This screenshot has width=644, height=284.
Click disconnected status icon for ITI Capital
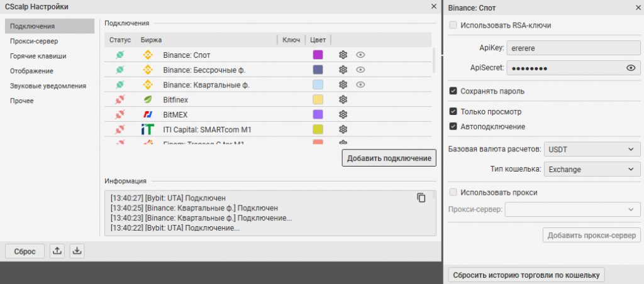click(x=120, y=129)
